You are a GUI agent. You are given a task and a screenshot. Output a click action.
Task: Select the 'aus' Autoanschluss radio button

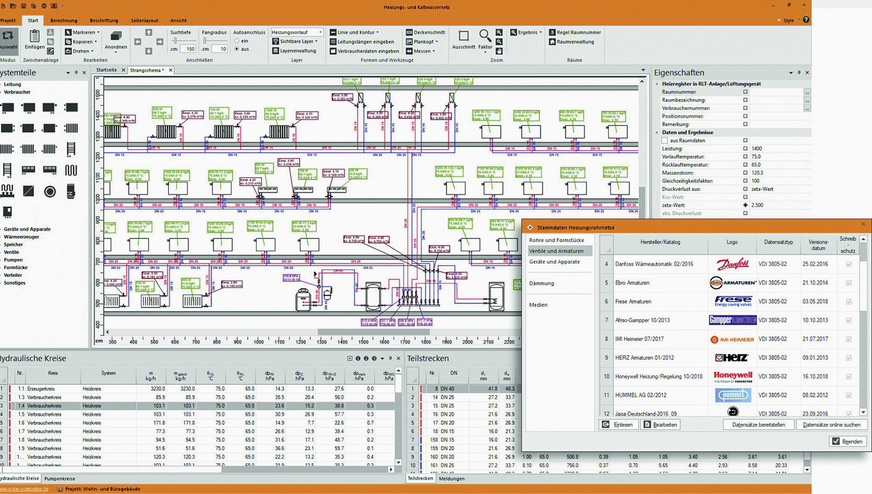pyautogui.click(x=237, y=49)
